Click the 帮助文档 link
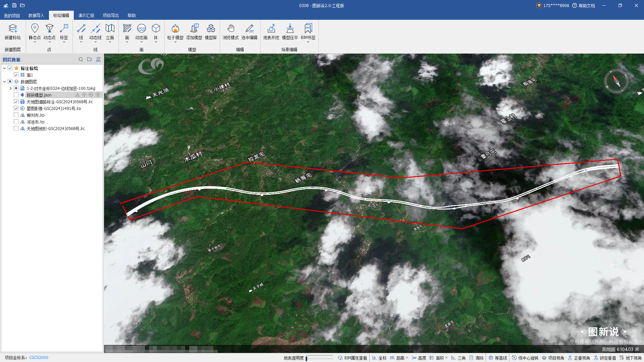Screen dimensions: 644x362 click(x=586, y=6)
